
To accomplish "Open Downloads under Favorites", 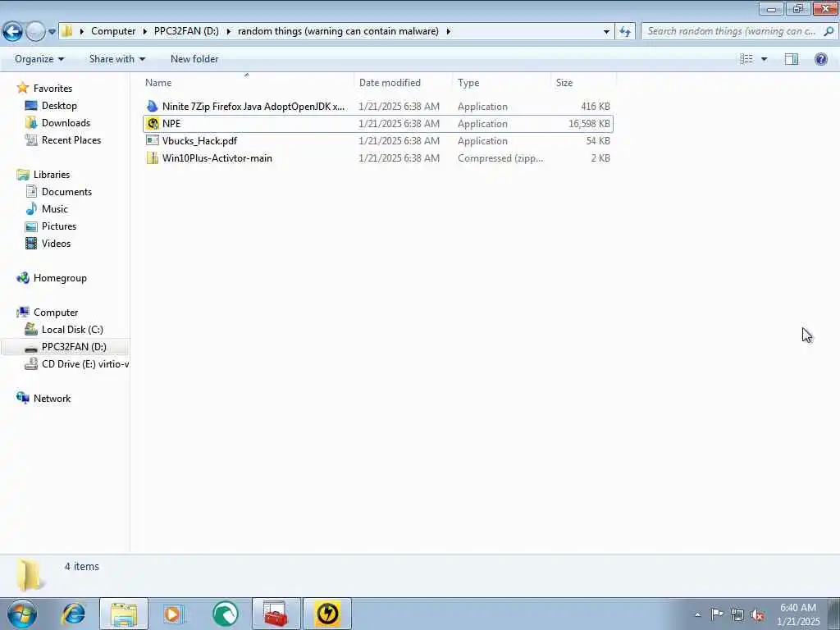I will (66, 123).
